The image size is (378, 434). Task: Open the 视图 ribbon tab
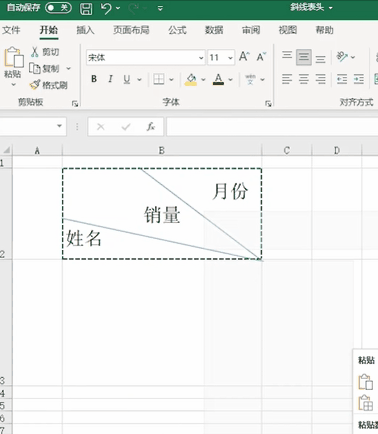tap(287, 30)
